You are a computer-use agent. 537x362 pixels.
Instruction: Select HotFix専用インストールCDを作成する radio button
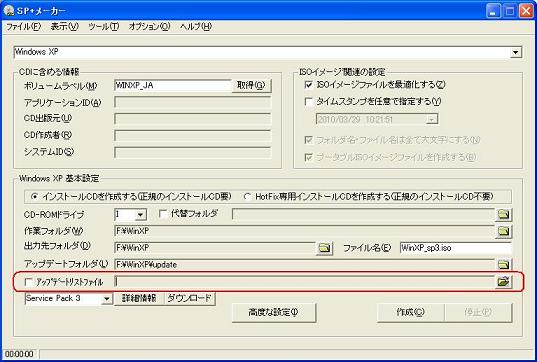247,197
